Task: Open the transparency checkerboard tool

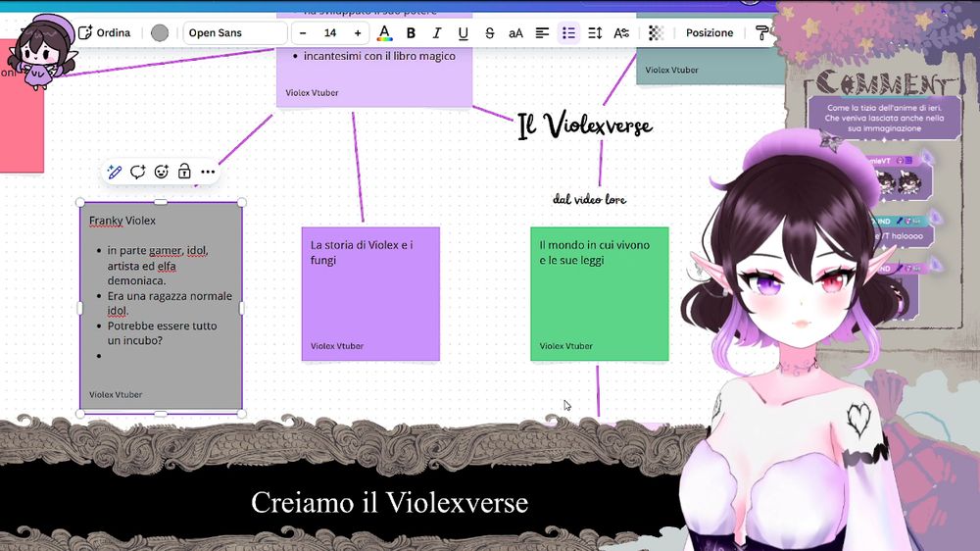Action: point(655,32)
